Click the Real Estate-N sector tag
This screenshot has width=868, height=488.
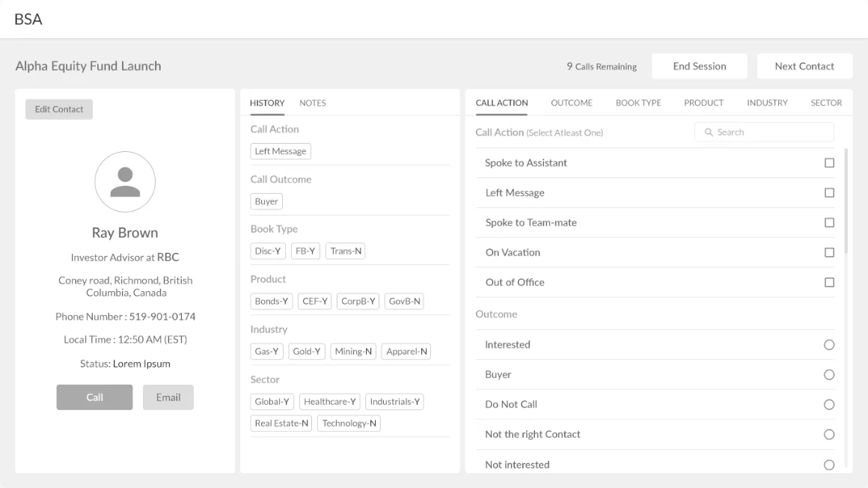[281, 423]
